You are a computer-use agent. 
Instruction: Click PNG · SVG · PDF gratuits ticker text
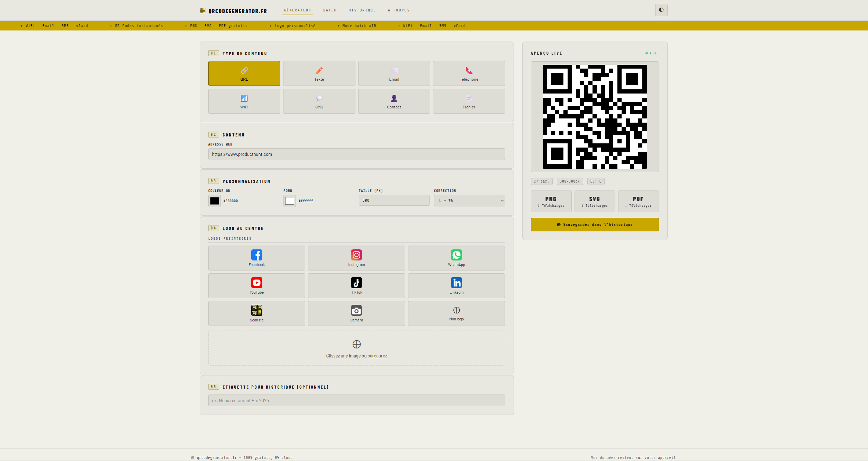[217, 26]
